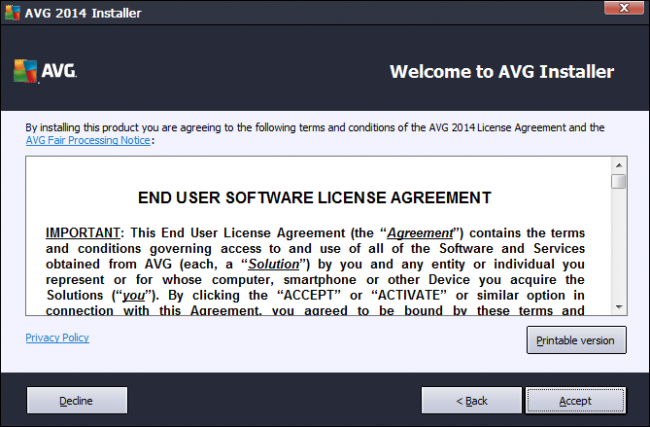
Task: Click the AVG logo in the header
Action: pyautogui.click(x=44, y=71)
